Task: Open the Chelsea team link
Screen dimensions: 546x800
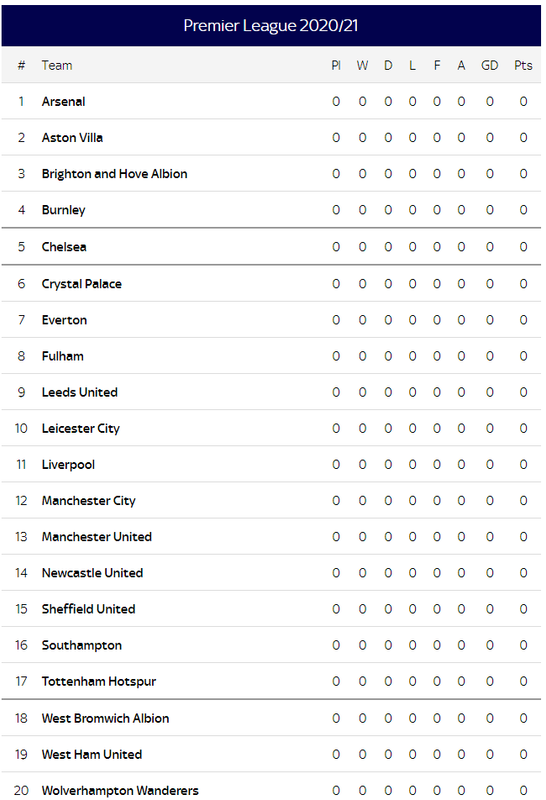Action: [64, 247]
